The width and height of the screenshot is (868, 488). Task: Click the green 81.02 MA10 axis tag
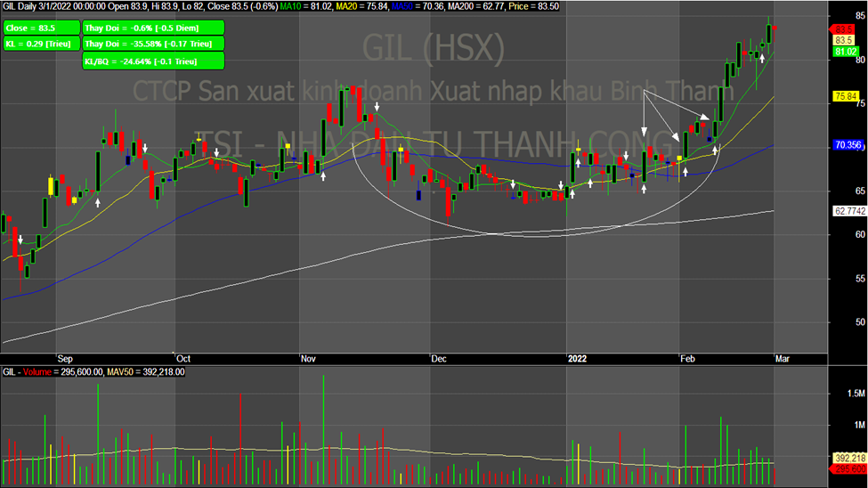844,52
